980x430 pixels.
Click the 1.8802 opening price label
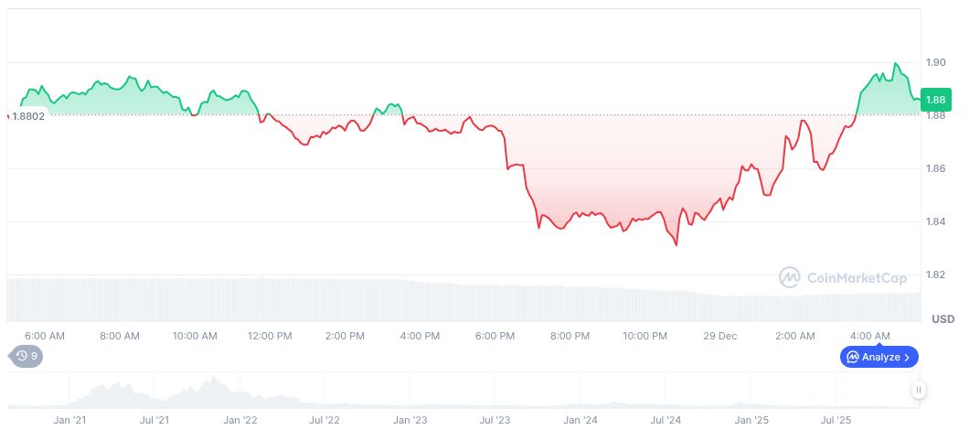click(27, 116)
